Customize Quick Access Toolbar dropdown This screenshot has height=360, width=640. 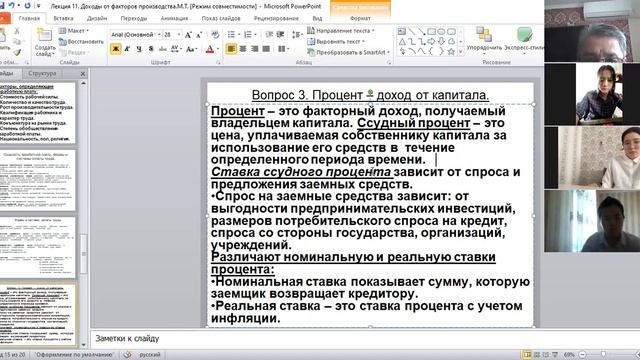pos(39,6)
